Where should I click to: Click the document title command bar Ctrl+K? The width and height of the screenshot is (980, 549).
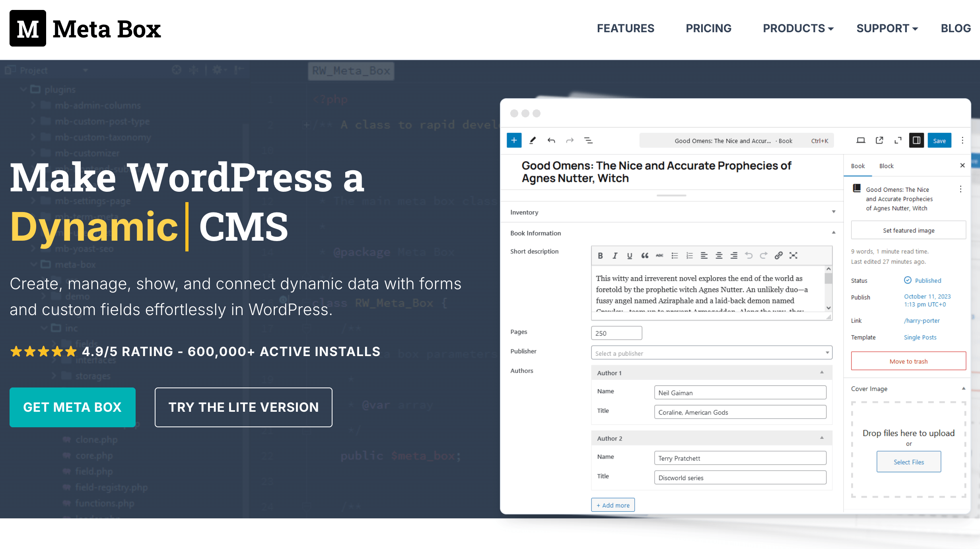point(736,140)
